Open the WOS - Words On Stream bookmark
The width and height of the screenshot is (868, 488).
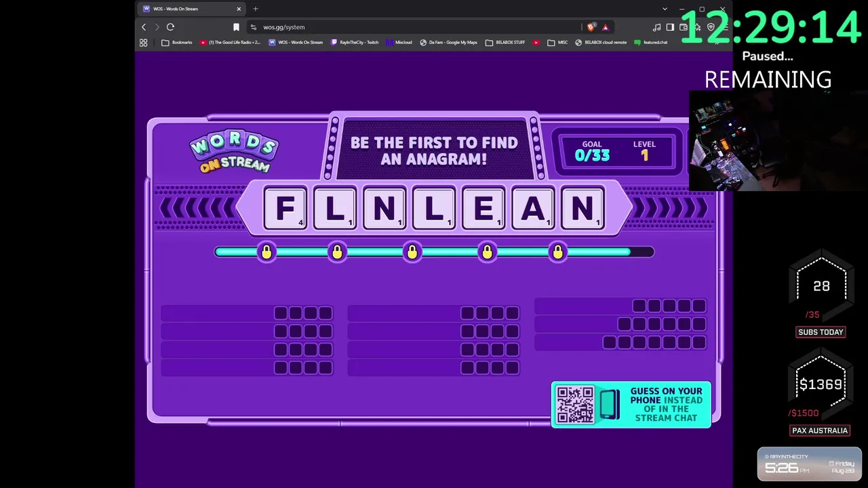tap(296, 43)
